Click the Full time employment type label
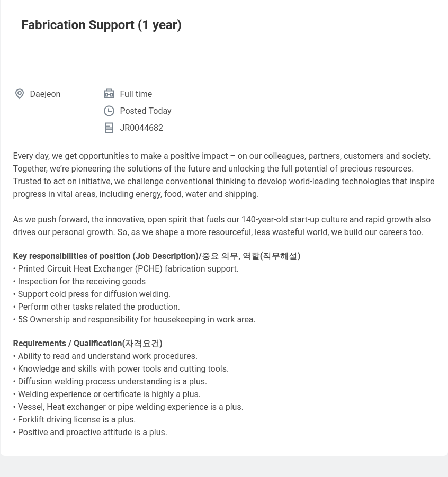The image size is (448, 477). (136, 94)
